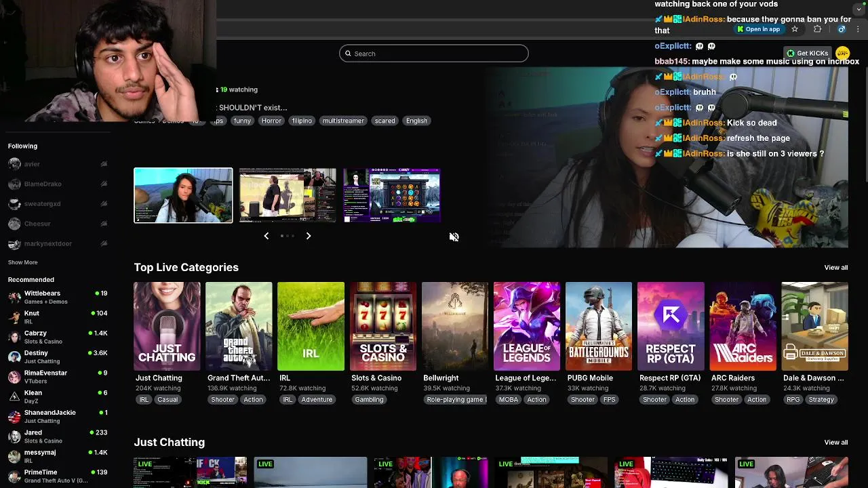
Task: Click Strategy tag under Dale & Dawson
Action: point(821,400)
